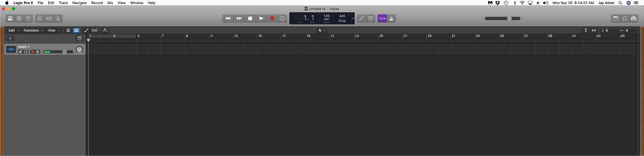Screen dimensions: 644x156
Task: Open the Window menu
Action: coord(137,3)
